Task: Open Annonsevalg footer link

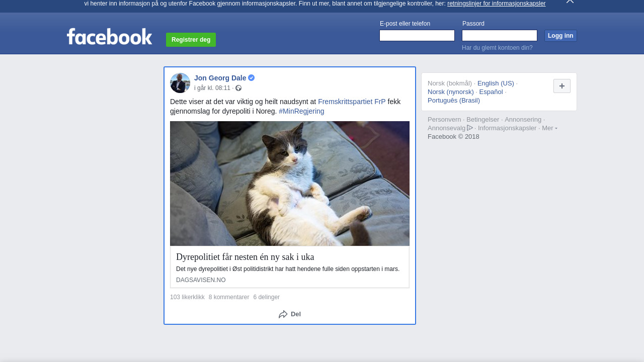Action: (x=447, y=128)
